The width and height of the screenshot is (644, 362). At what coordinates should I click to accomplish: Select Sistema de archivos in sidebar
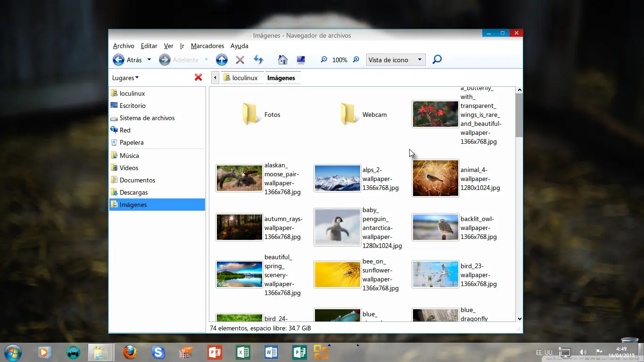(x=157, y=118)
